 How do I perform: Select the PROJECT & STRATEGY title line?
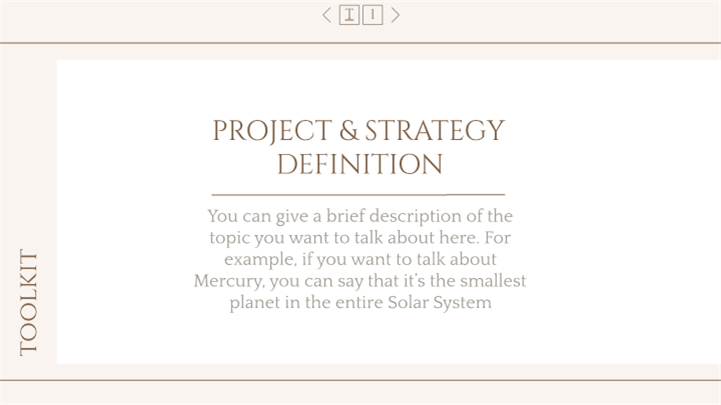tap(359, 131)
